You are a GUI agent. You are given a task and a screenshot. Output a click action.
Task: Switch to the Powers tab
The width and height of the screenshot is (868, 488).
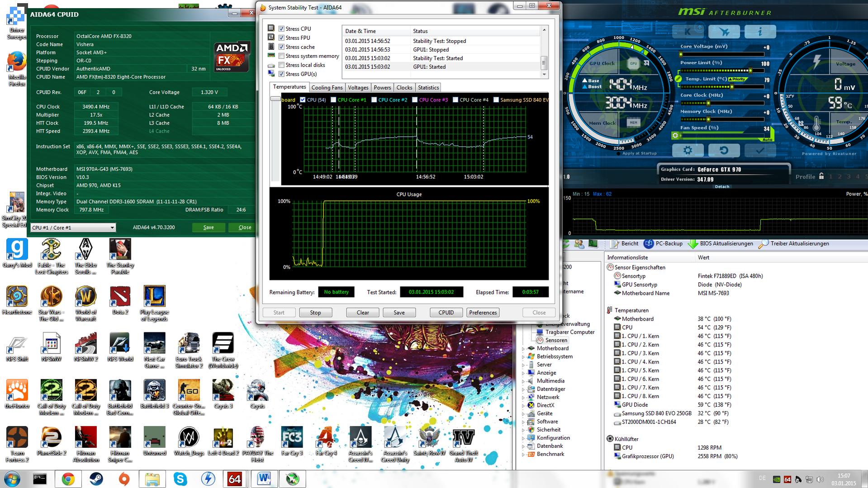click(x=382, y=88)
